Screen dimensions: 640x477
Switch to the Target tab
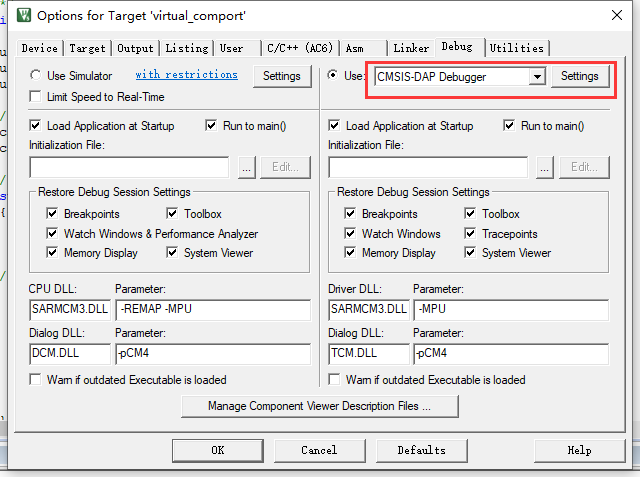[87, 48]
